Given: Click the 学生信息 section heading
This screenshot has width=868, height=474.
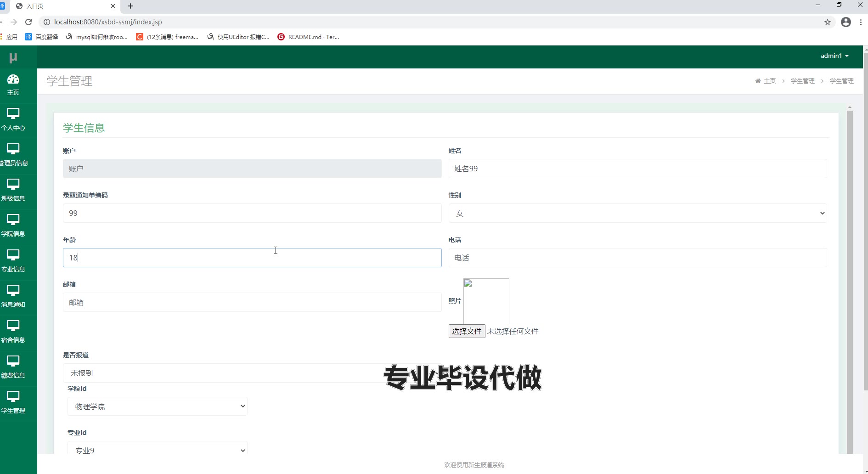Looking at the screenshot, I should pyautogui.click(x=84, y=128).
